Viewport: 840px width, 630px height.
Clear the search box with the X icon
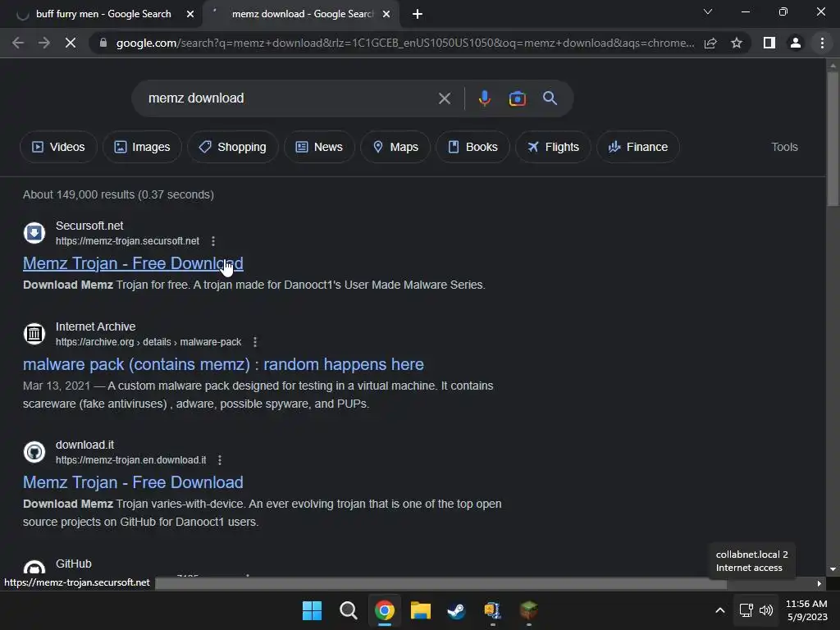click(444, 98)
